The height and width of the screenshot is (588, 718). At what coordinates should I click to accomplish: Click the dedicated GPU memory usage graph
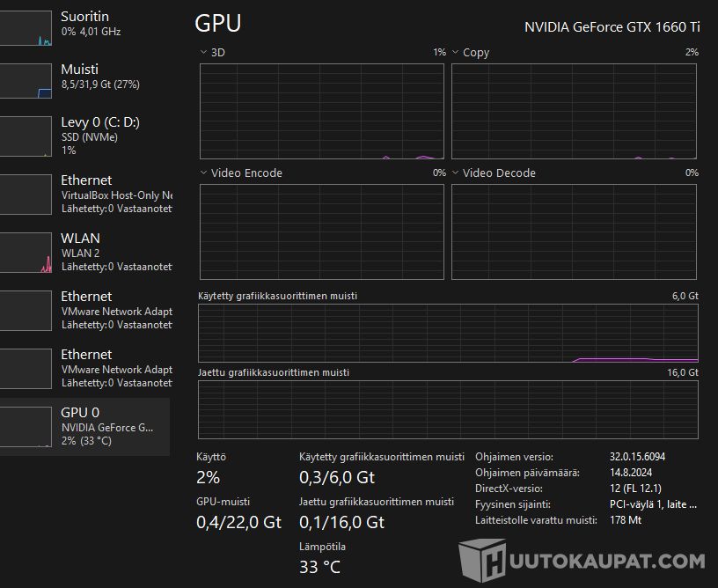tap(448, 334)
